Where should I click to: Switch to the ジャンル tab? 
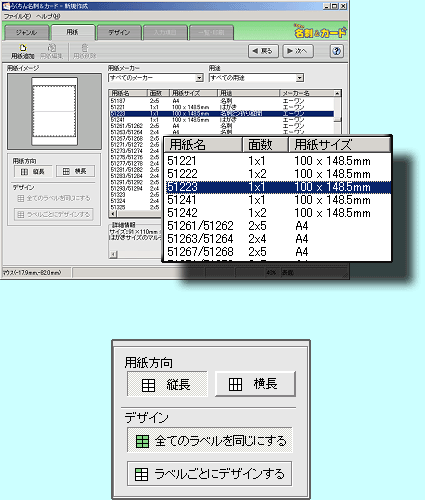26,33
